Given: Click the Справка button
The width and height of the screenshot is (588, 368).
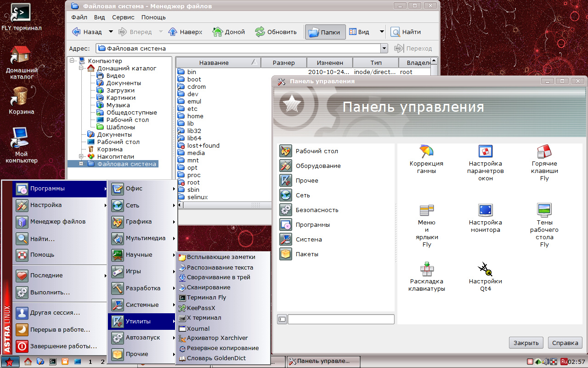Looking at the screenshot, I should pyautogui.click(x=565, y=343).
